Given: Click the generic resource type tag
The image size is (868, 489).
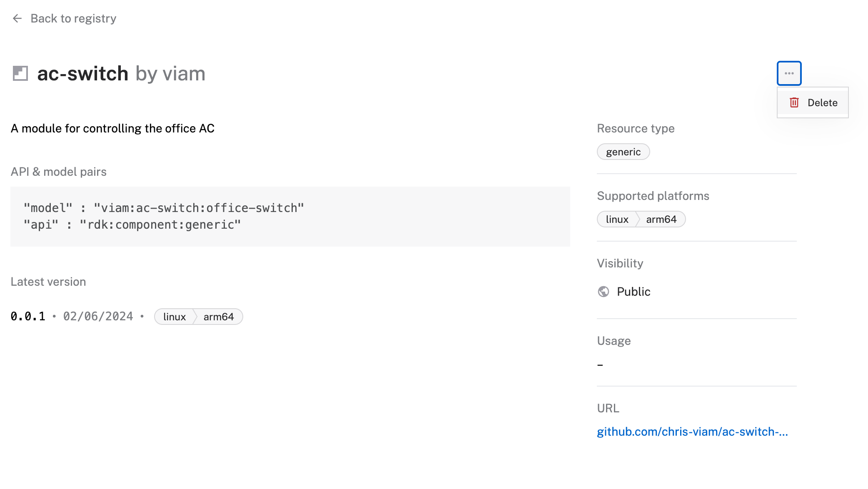Looking at the screenshot, I should tap(623, 152).
